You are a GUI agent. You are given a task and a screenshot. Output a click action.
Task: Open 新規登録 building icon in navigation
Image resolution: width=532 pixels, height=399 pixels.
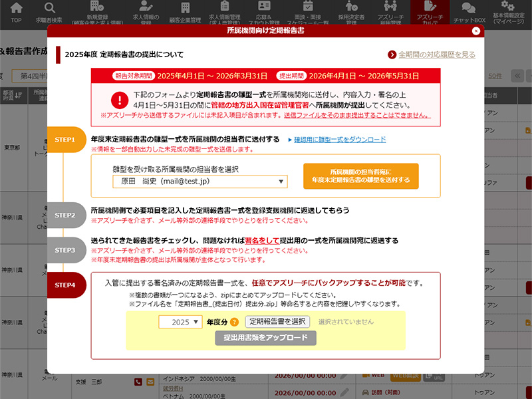(x=97, y=6)
